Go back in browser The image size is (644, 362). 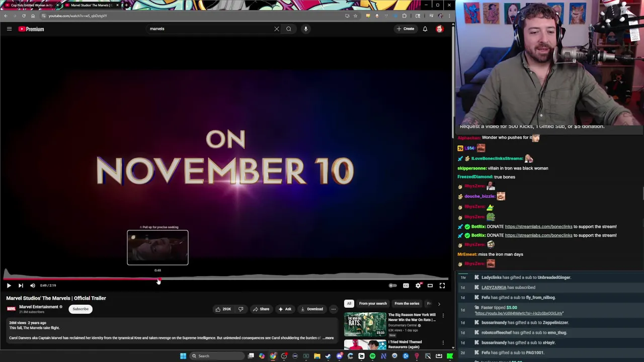[6, 16]
